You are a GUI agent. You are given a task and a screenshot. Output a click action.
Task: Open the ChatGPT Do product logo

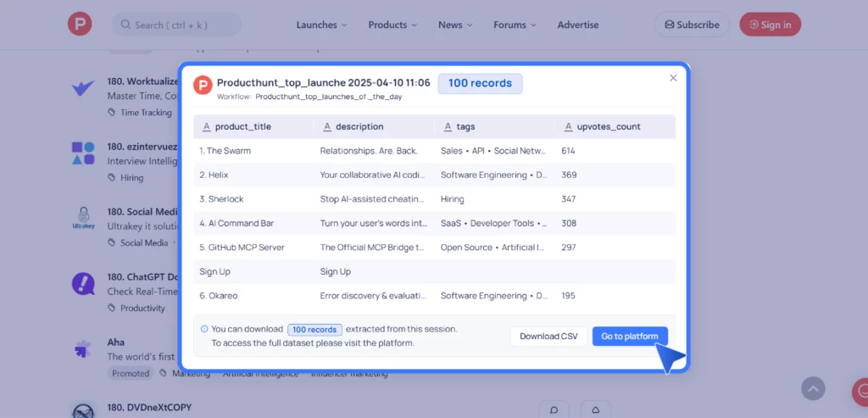click(x=83, y=283)
